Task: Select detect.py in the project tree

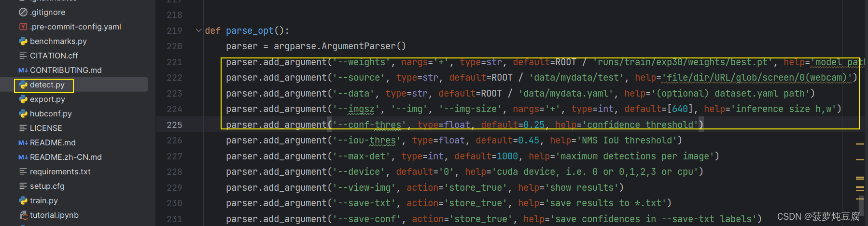Action: coord(47,85)
